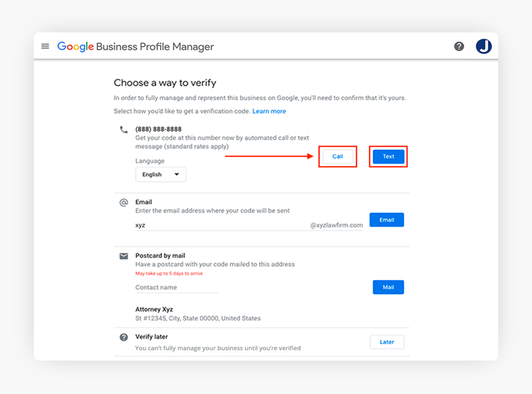
Task: Click the Mail postcard button
Action: 388,287
